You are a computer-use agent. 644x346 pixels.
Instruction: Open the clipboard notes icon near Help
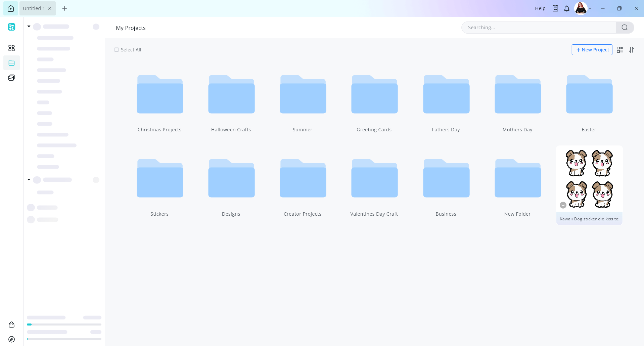[555, 8]
